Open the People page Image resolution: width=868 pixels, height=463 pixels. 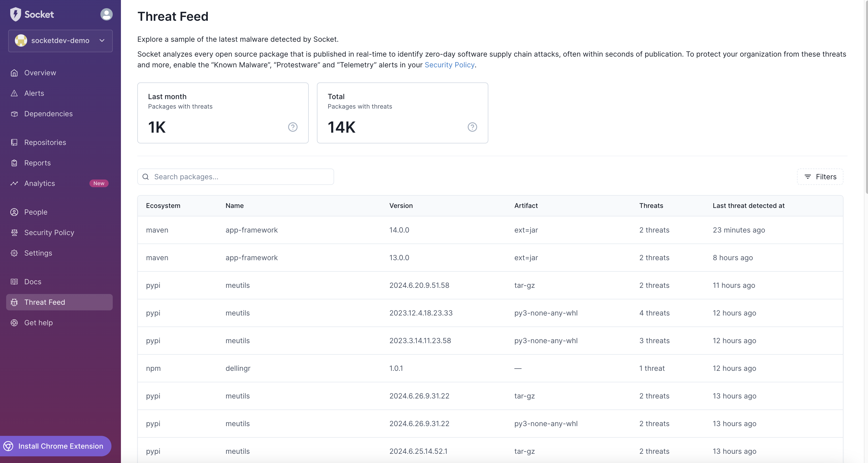click(59, 212)
